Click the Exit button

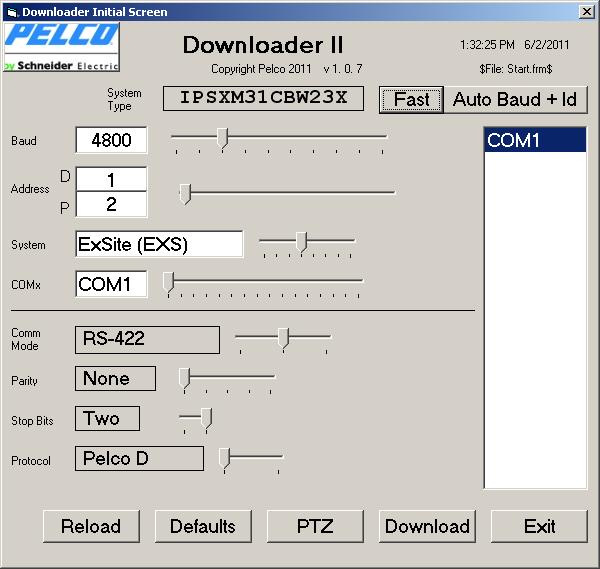[539, 526]
